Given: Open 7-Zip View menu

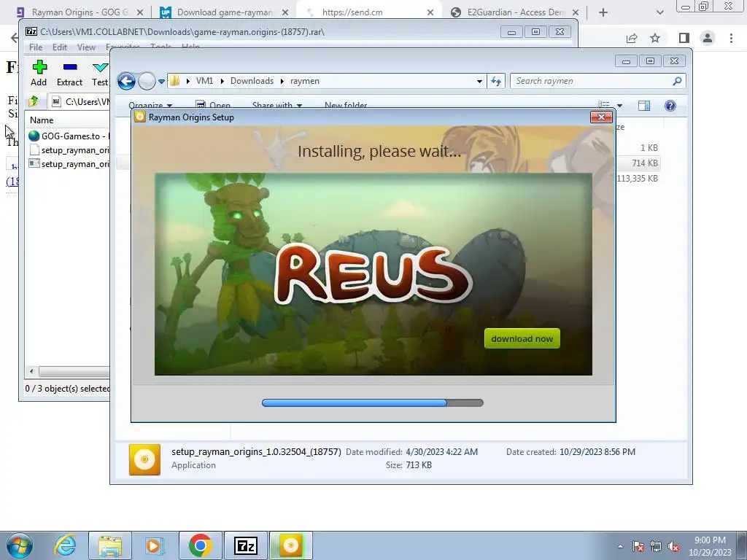Looking at the screenshot, I should point(86,47).
